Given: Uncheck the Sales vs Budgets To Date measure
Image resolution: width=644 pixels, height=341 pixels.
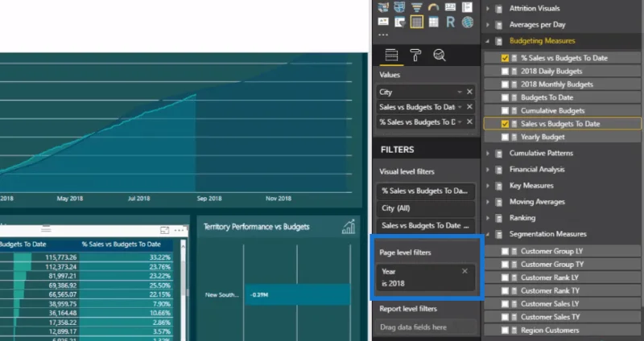Looking at the screenshot, I should 505,124.
